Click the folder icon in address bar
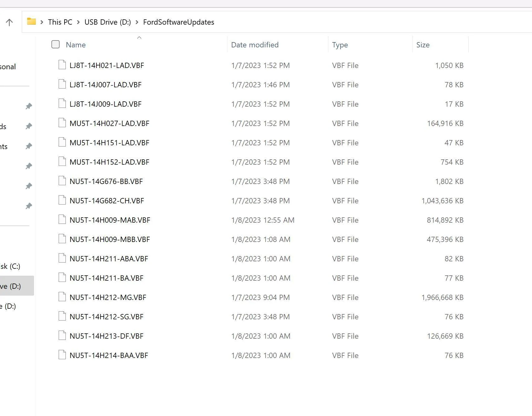Image resolution: width=532 pixels, height=416 pixels. [31, 22]
